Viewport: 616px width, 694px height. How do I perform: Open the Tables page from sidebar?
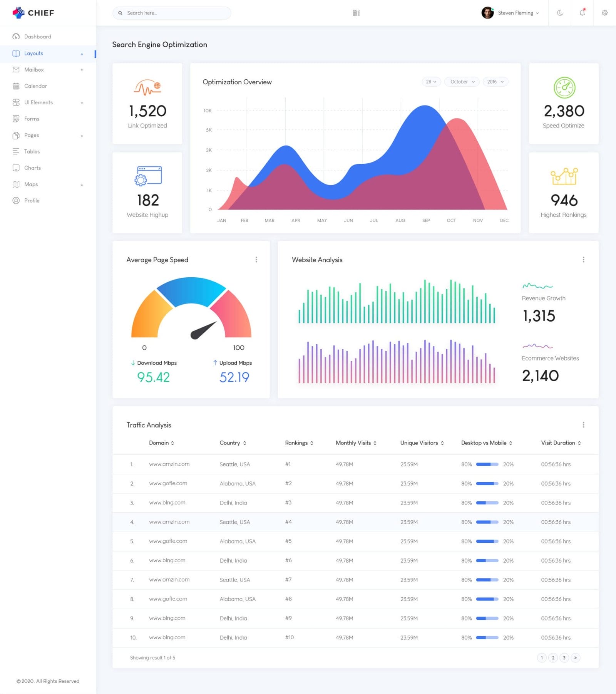[32, 151]
